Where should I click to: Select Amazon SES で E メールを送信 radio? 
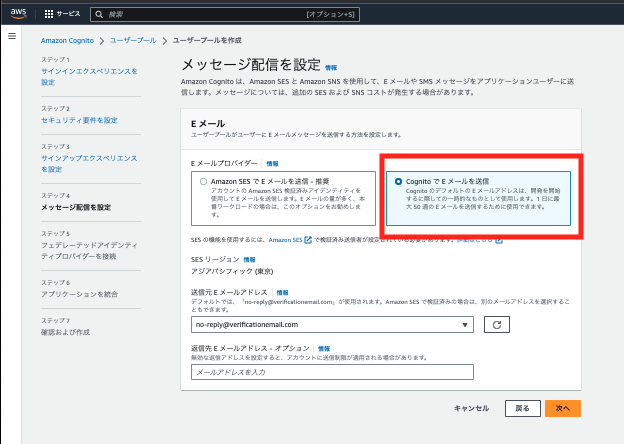[x=203, y=181]
